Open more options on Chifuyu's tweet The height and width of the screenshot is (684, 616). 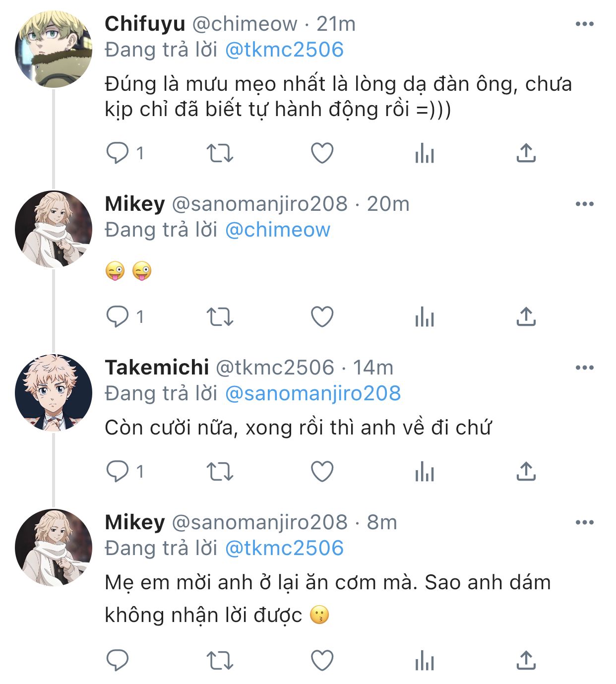point(585,24)
